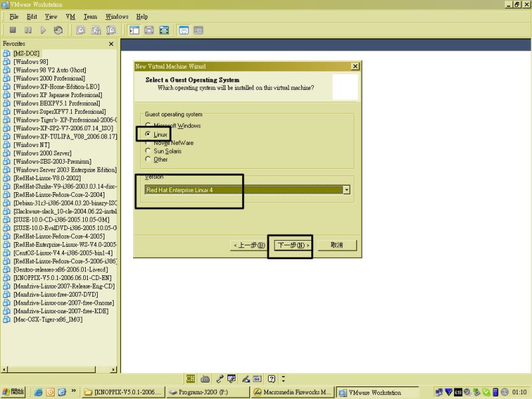The height and width of the screenshot is (399, 532).
Task: Launch Internet Explorer from quick launch
Action: click(39, 392)
